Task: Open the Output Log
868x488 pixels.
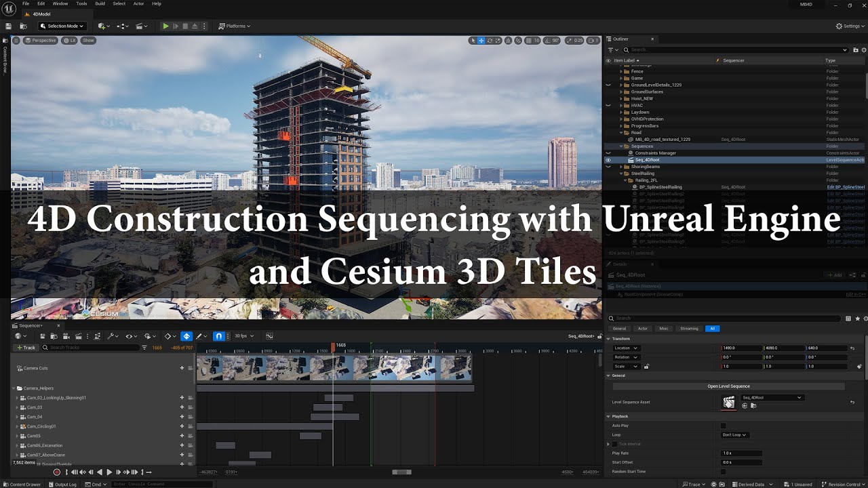Action: (x=62, y=485)
